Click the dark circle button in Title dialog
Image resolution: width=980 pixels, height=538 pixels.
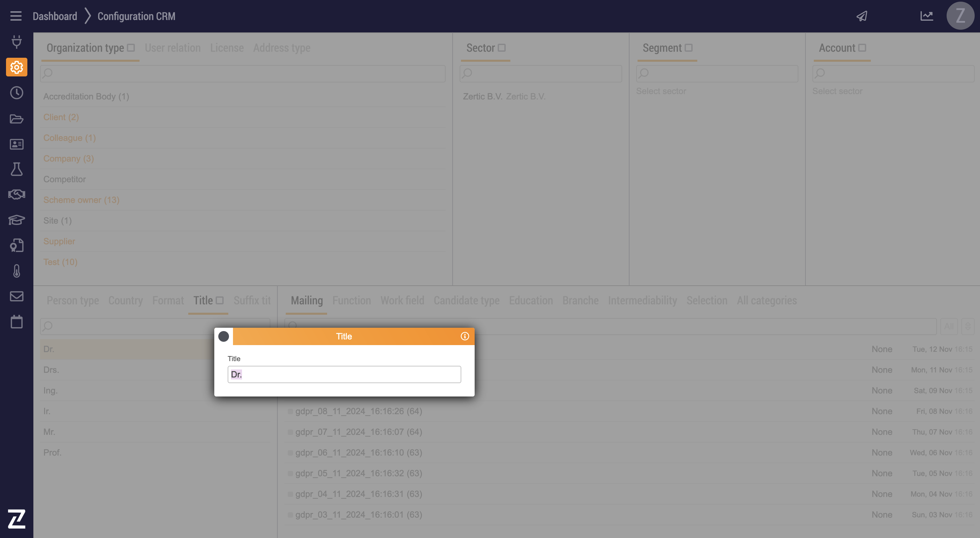pos(224,336)
